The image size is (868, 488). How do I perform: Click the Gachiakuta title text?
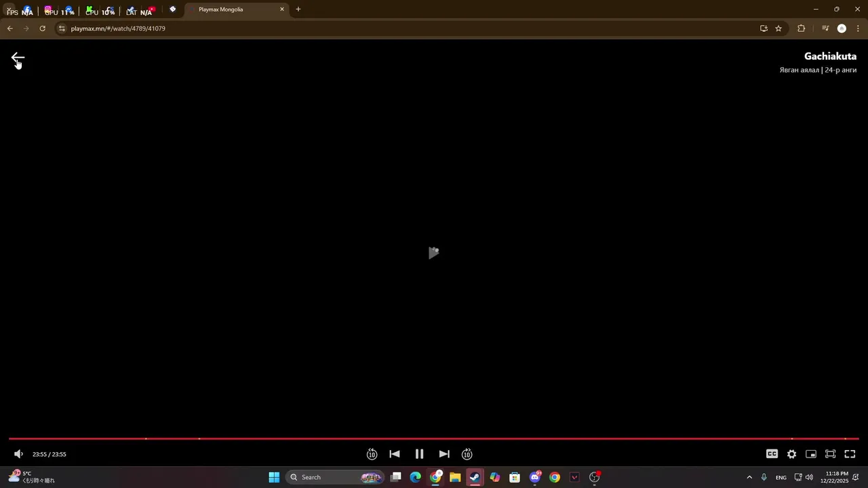point(830,56)
